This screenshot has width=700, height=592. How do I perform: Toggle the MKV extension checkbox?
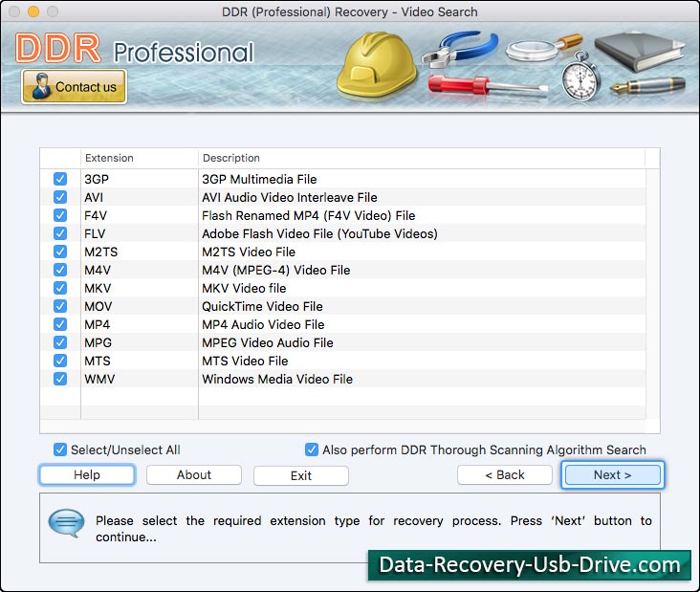(60, 288)
